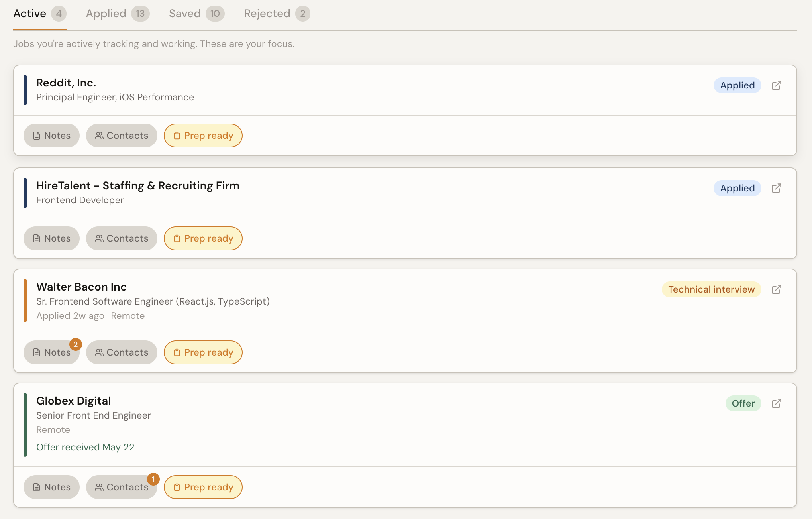Image resolution: width=812 pixels, height=519 pixels.
Task: Select the Reddit, Inc. company name
Action: click(66, 83)
